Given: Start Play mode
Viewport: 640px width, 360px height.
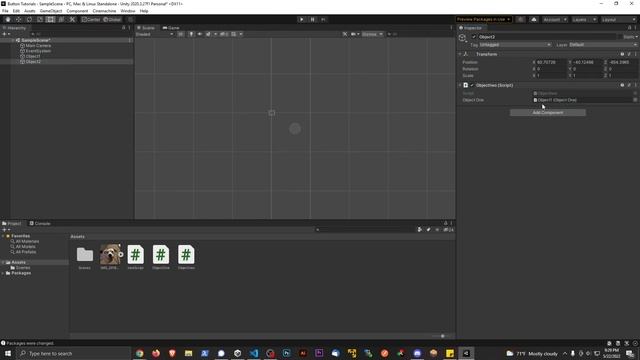Looking at the screenshot, I should (x=302, y=19).
